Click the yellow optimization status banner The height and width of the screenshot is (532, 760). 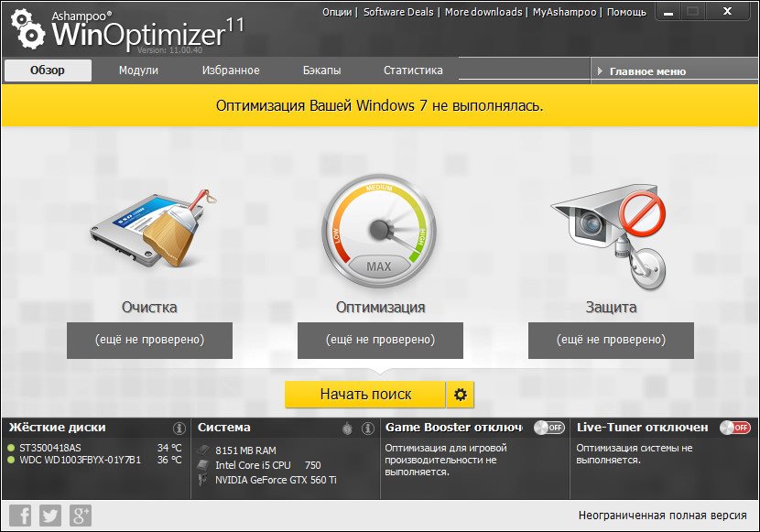[380, 105]
